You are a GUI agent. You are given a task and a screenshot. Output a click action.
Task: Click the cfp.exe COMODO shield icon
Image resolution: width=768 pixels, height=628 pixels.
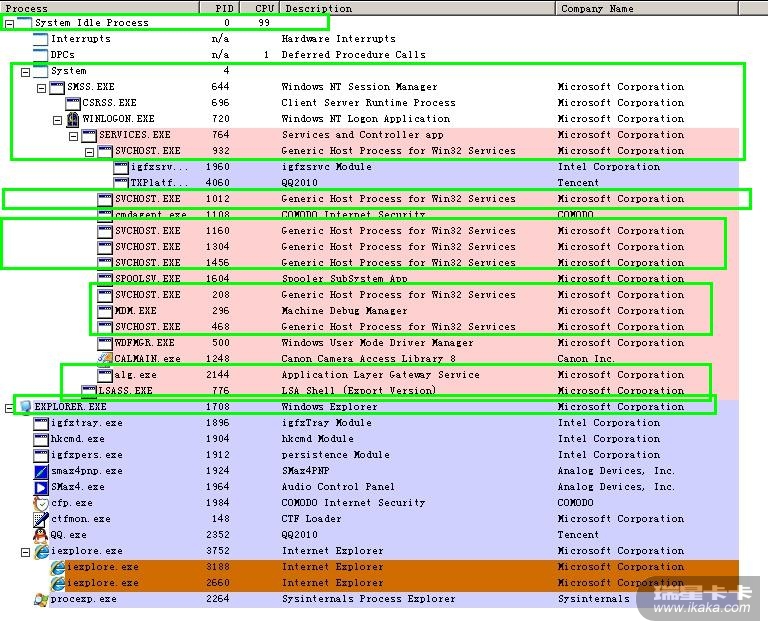tap(41, 503)
